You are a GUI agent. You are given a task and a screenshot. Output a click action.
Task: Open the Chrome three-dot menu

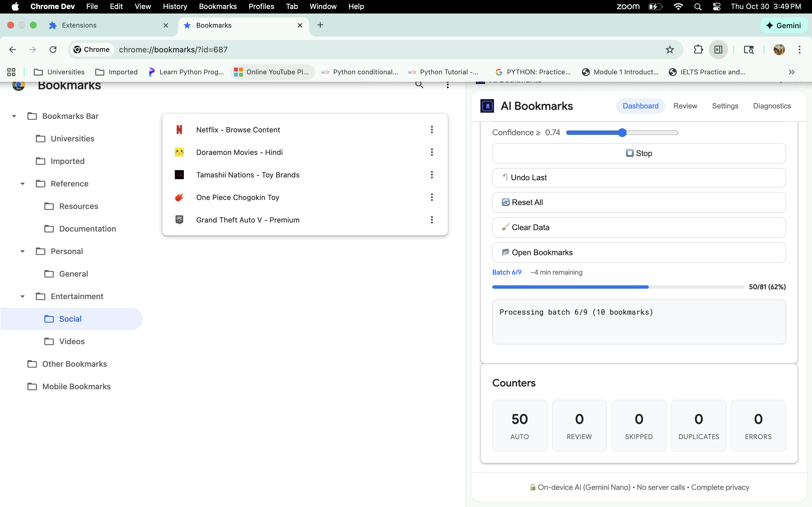(800, 50)
